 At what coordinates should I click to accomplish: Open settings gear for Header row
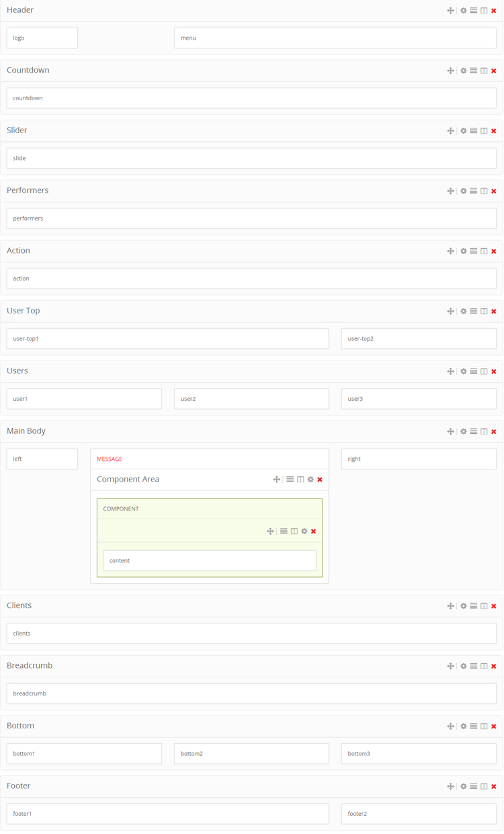pos(463,11)
